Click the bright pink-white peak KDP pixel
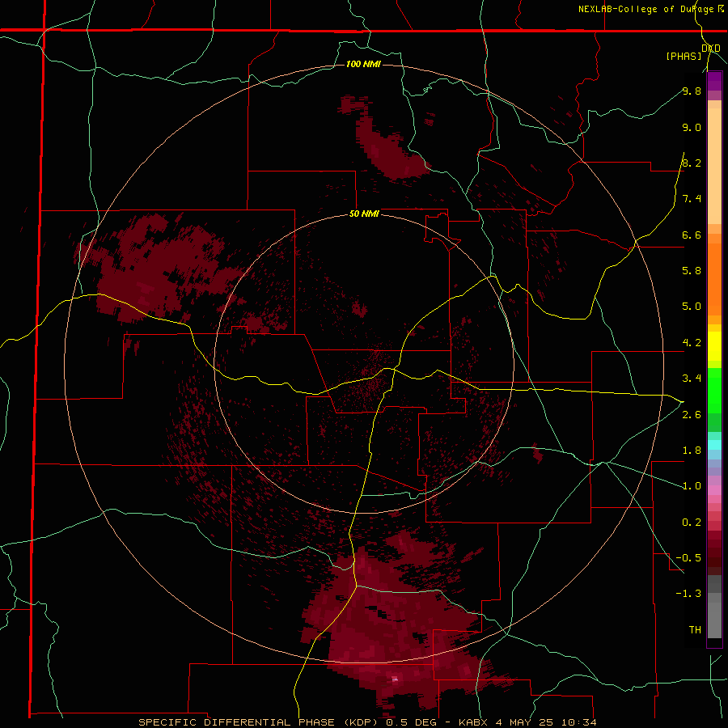 click(395, 679)
